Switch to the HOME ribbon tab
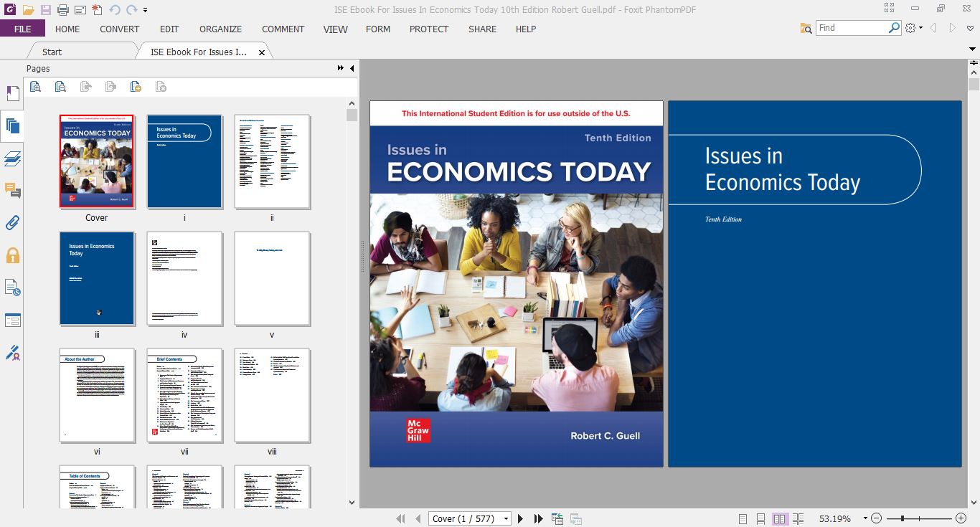The height and width of the screenshot is (527, 980). click(x=67, y=29)
